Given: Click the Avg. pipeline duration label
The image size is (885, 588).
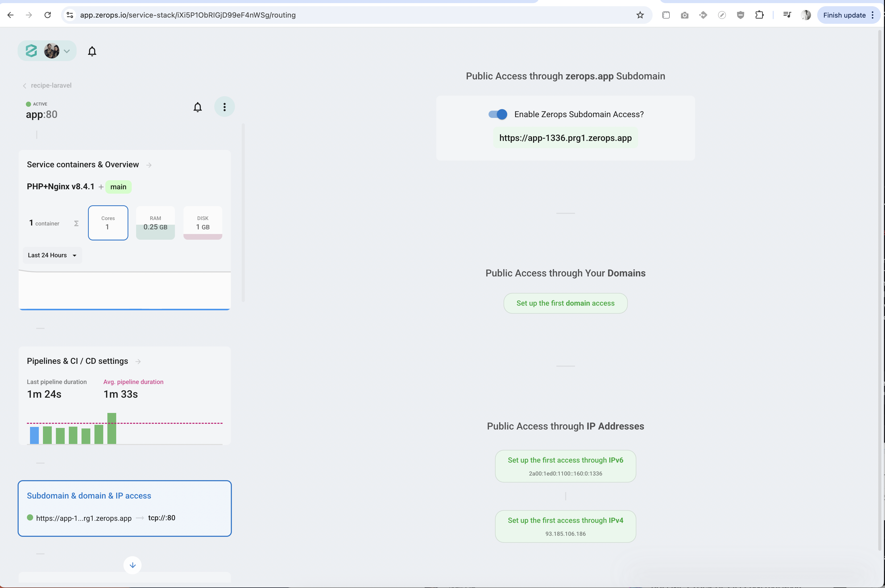Looking at the screenshot, I should tap(133, 382).
